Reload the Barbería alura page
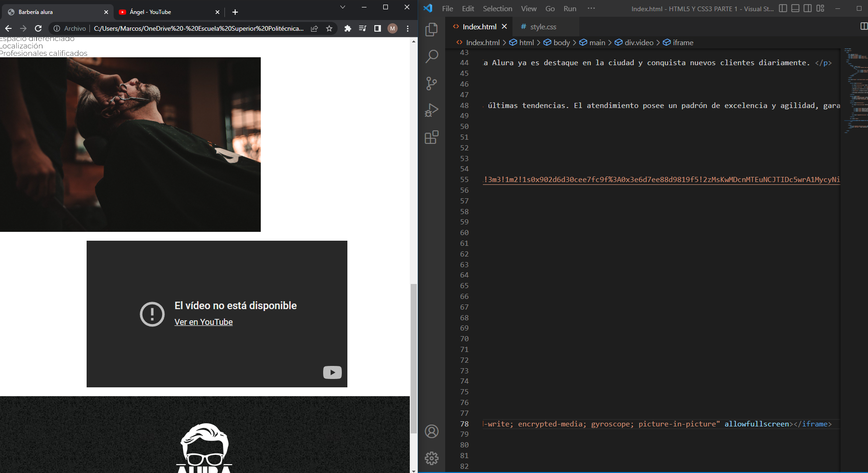This screenshot has height=473, width=868. [x=38, y=28]
